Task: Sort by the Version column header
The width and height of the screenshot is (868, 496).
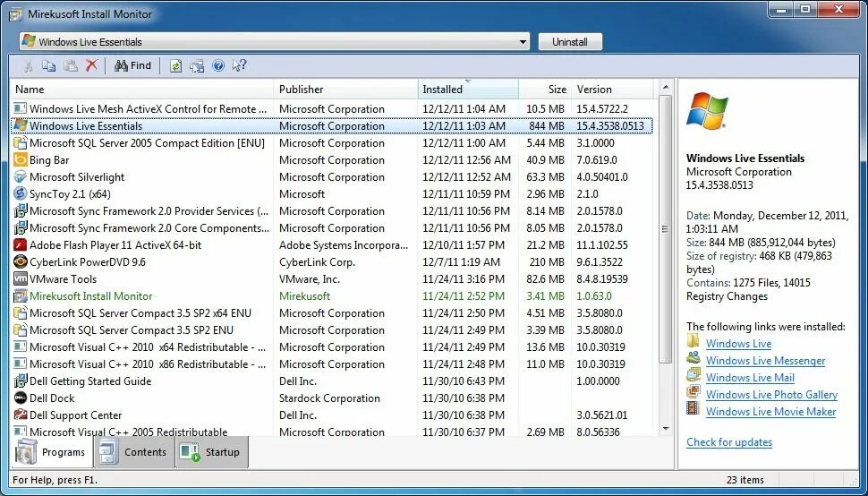Action: click(612, 90)
